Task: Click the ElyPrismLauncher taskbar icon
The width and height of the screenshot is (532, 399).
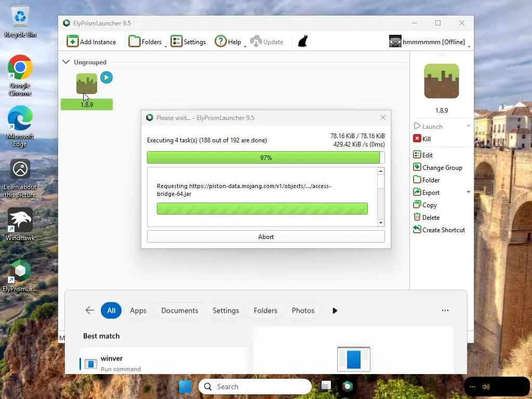Action: (x=348, y=386)
